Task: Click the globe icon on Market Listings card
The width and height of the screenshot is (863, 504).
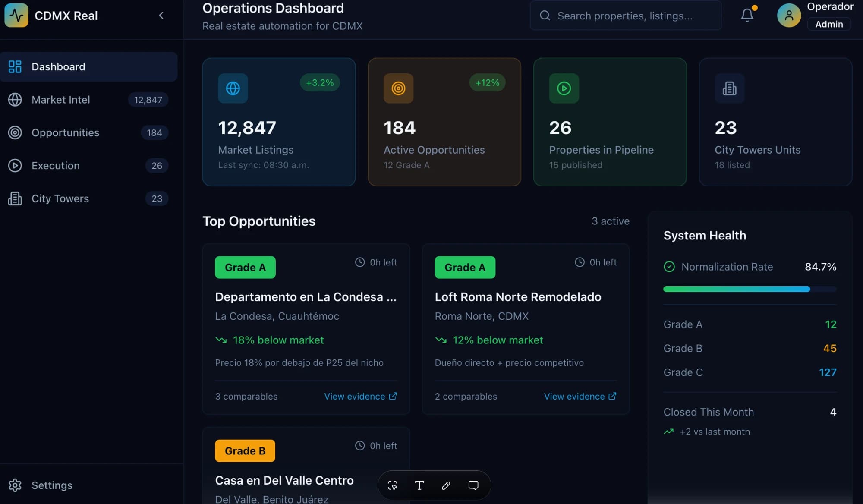Action: click(x=233, y=88)
